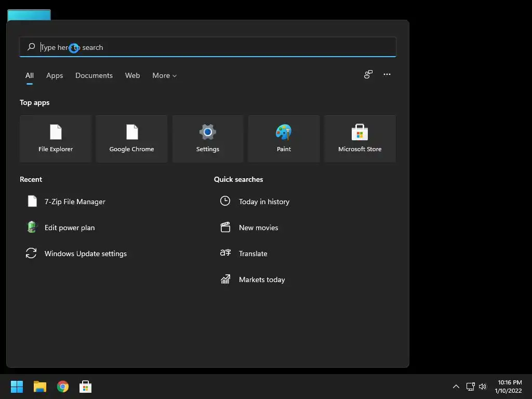
Task: Click the battery icon beside Edit power plan
Action: coord(32,227)
